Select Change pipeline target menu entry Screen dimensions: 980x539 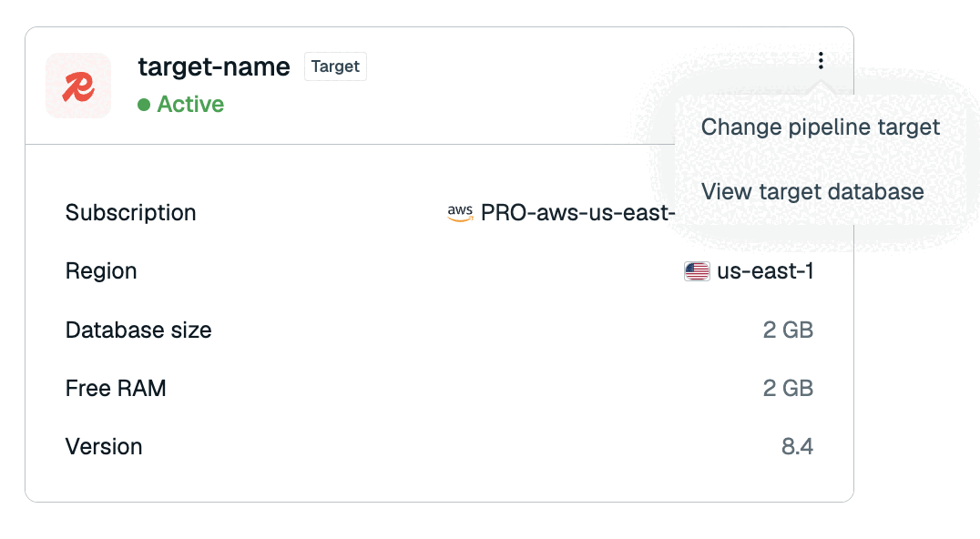point(820,127)
